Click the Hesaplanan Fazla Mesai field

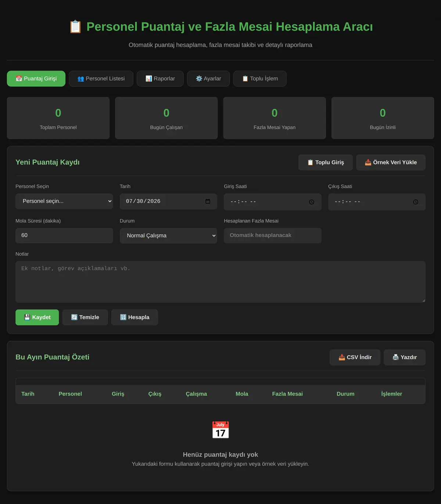click(273, 235)
